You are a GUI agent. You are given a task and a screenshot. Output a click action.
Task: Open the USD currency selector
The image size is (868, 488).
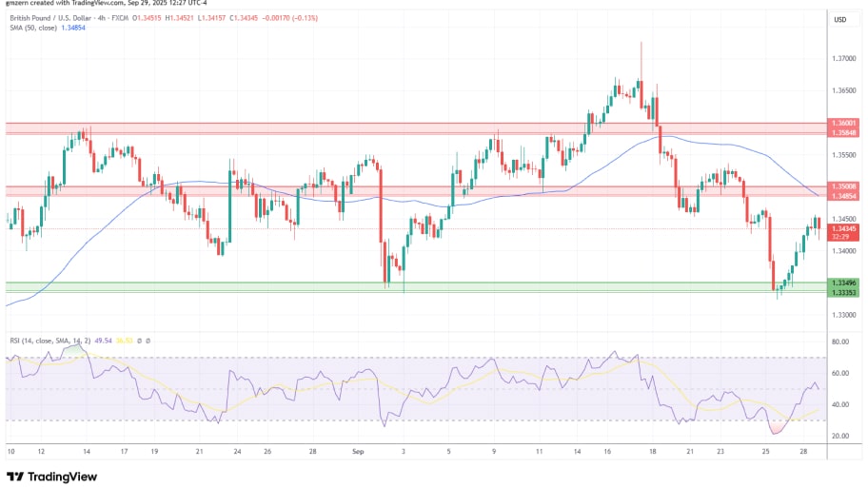tap(840, 19)
